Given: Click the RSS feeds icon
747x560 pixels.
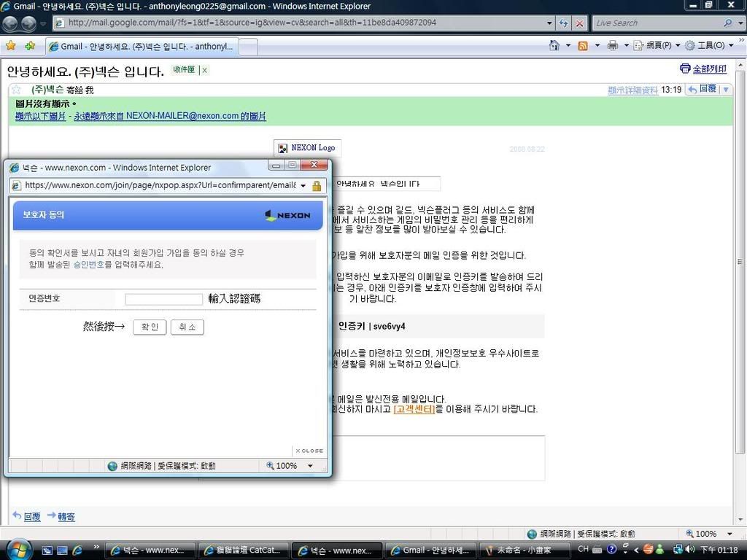Looking at the screenshot, I should click(583, 45).
